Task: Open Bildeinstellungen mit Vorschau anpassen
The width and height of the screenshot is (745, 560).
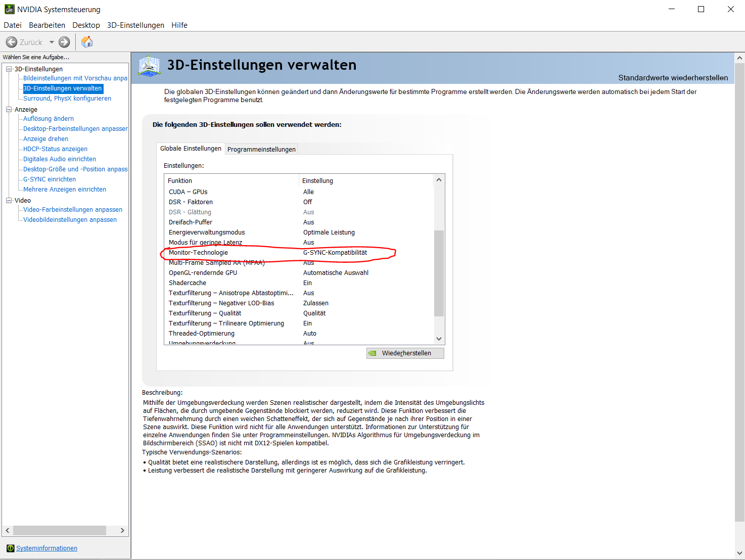Action: (75, 78)
